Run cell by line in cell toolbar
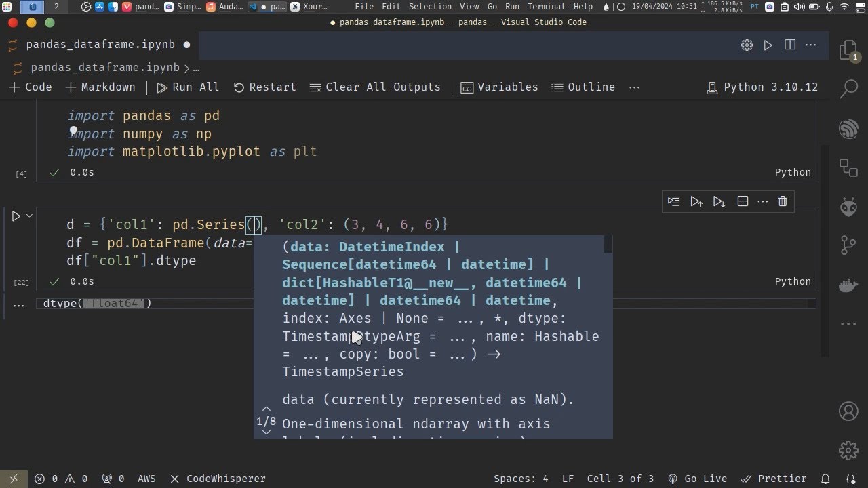The height and width of the screenshot is (488, 868). tap(673, 201)
